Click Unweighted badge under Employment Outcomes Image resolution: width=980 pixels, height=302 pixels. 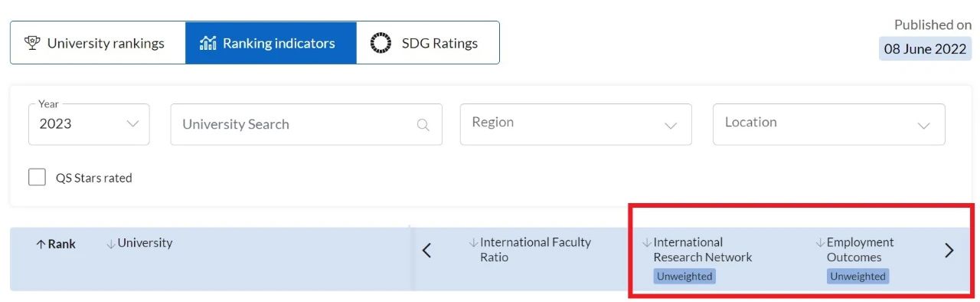tap(857, 277)
